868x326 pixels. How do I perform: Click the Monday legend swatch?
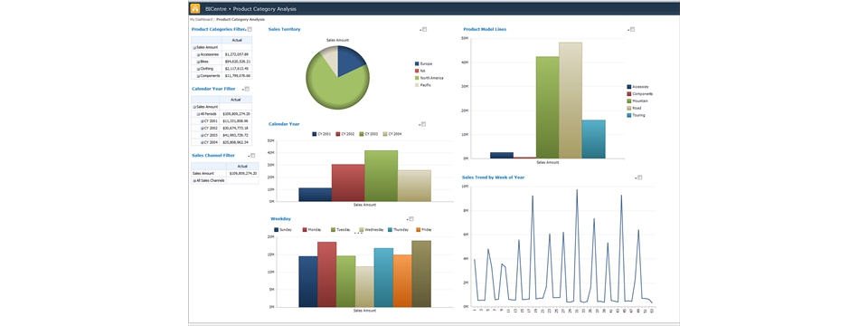tap(305, 229)
